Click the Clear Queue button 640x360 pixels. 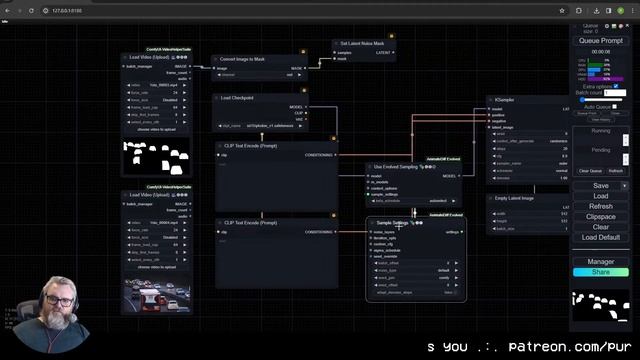coord(590,171)
